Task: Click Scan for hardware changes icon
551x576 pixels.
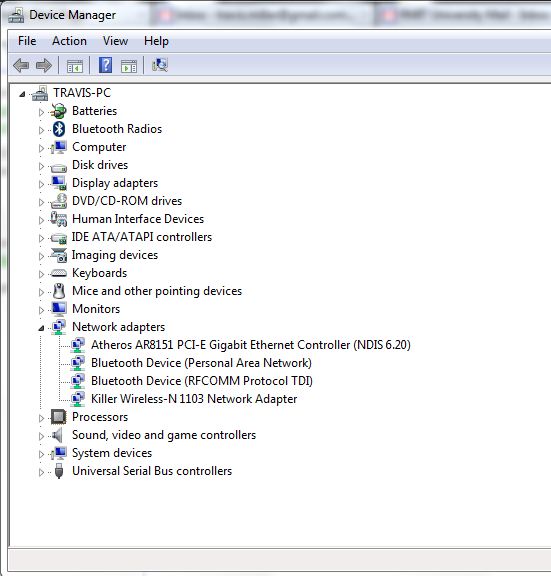Action: 160,65
